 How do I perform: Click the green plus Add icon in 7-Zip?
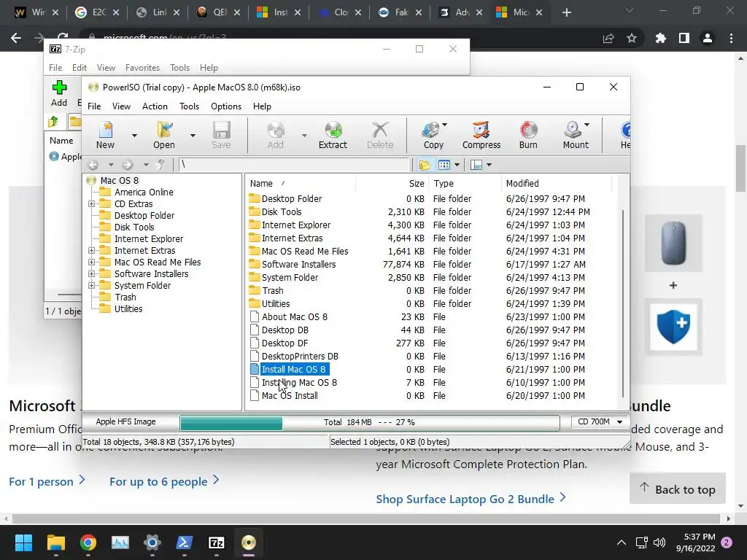[x=59, y=87]
